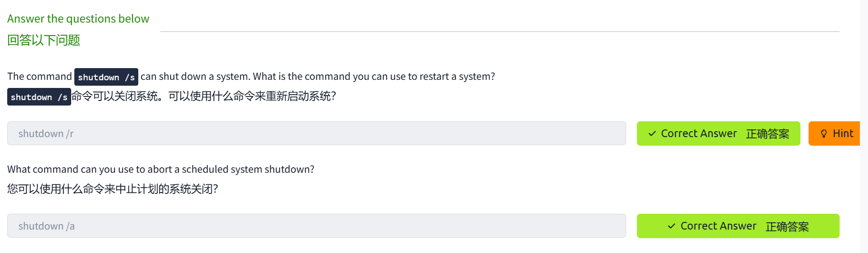Click the "shutdown /r" answer input field

coord(316,133)
